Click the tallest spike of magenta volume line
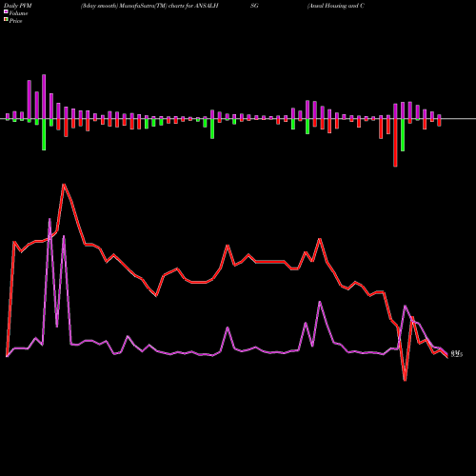Viewport: 476px width, 476px height. tap(50, 219)
